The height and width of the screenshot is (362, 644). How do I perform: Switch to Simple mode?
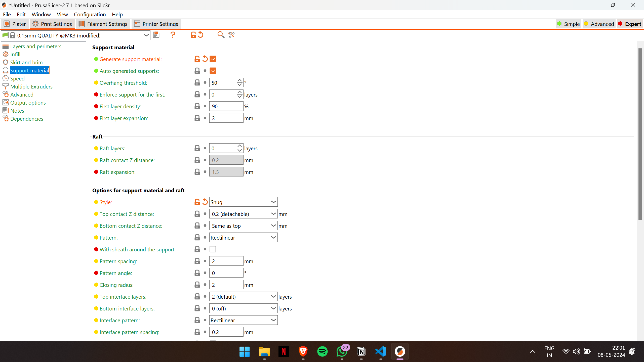tap(569, 24)
